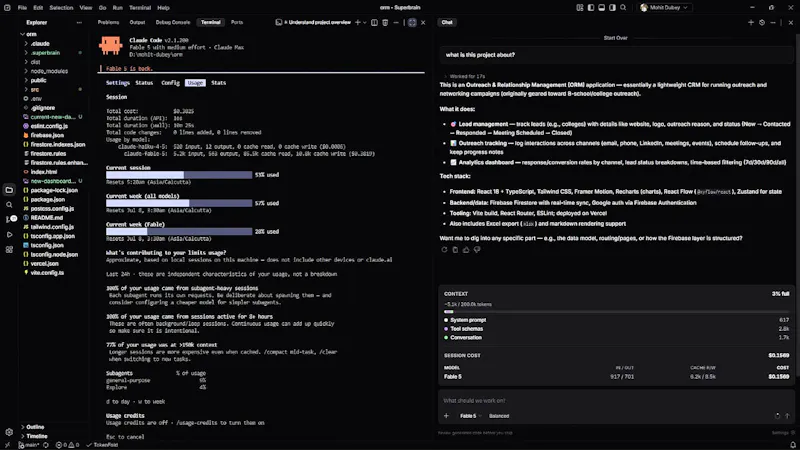800x450 pixels.
Task: Open the File menu
Action: pos(22,8)
